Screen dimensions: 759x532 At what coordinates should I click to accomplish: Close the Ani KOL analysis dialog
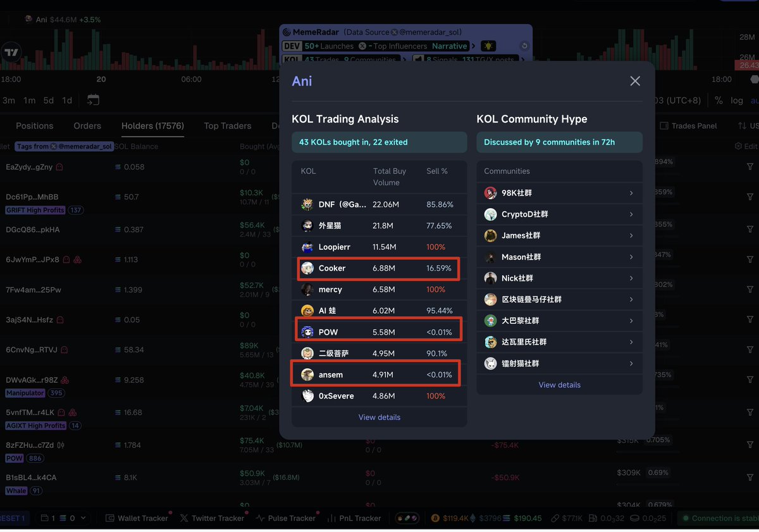635,81
